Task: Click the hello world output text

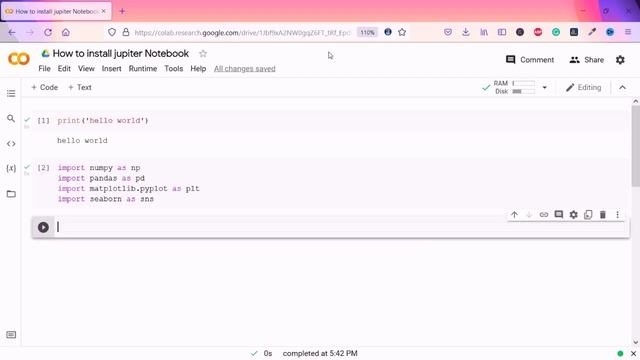Action: [82, 140]
